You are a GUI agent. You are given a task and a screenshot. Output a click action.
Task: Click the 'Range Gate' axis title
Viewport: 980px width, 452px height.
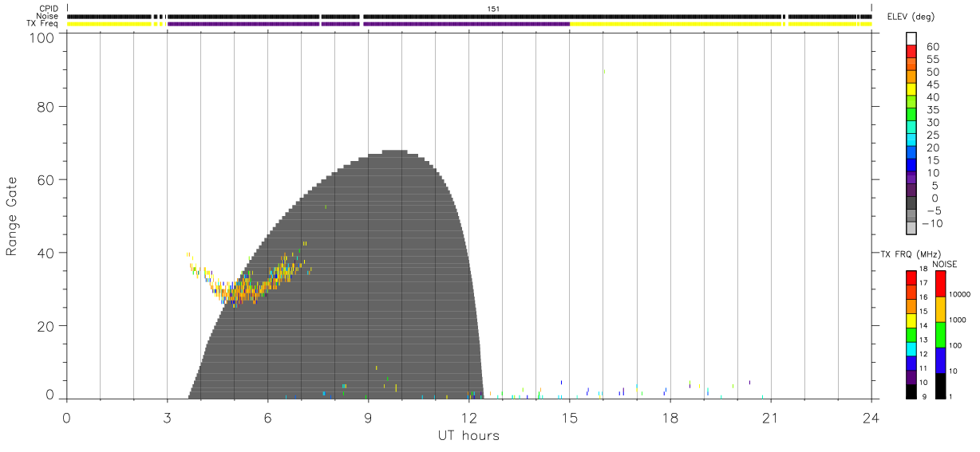tap(12, 216)
